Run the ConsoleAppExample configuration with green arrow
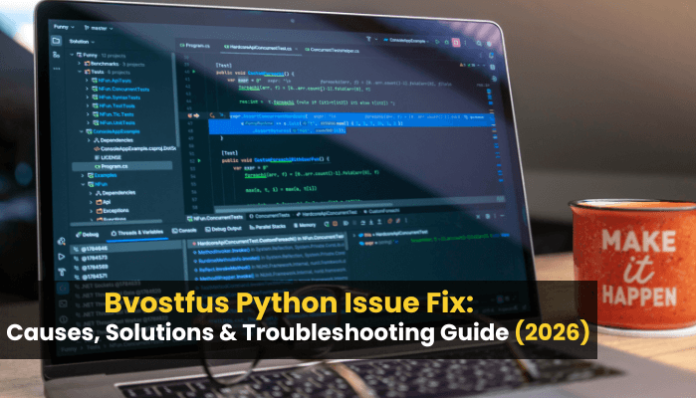The image size is (696, 398). click(437, 42)
